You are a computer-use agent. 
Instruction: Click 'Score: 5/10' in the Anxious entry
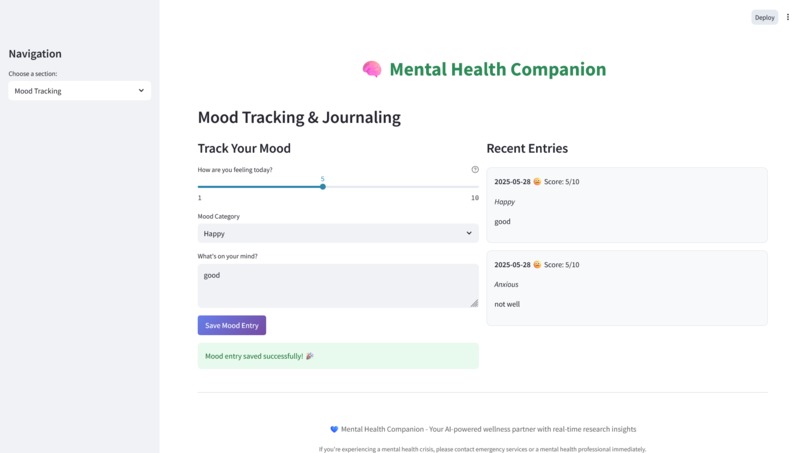[561, 265]
